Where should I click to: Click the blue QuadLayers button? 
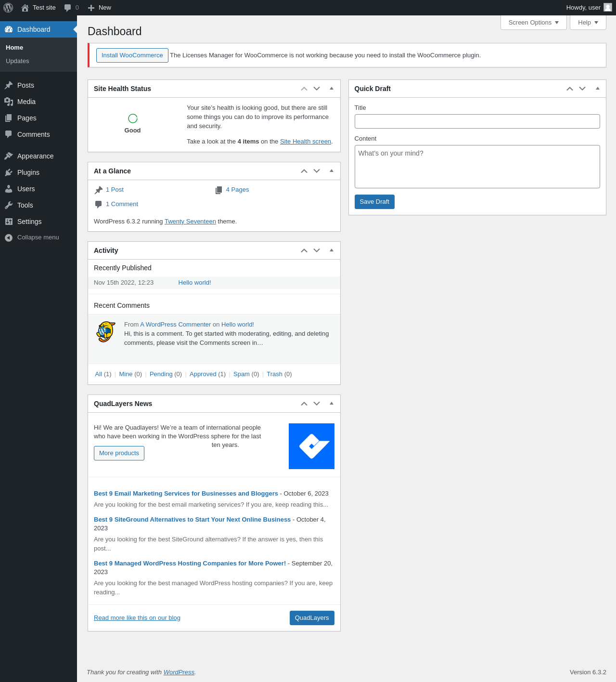point(312,618)
